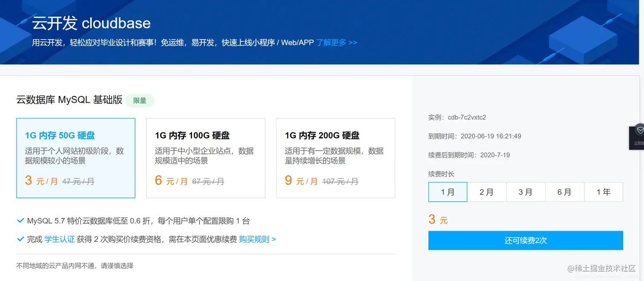Image resolution: width=644 pixels, height=281 pixels.
Task: Click the 还可续费2次 renewal button
Action: 526,240
